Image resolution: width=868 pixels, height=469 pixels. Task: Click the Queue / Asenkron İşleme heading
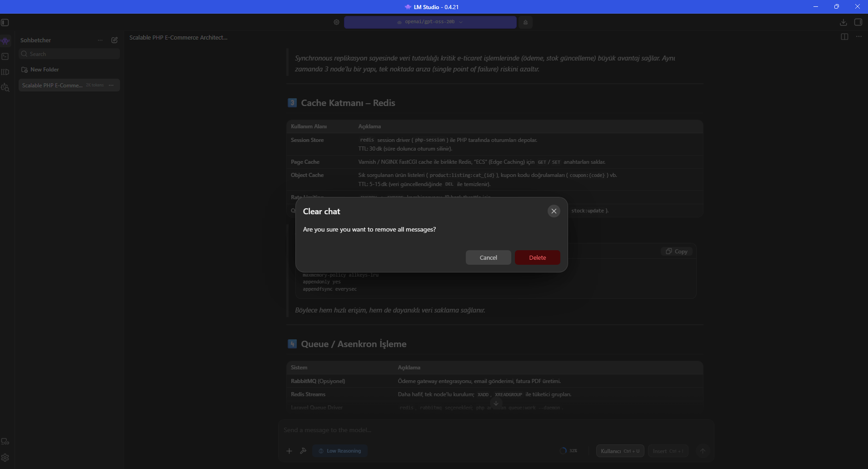354,344
